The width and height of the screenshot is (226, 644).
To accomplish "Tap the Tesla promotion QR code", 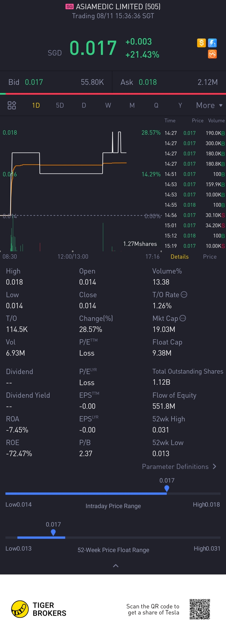I will tap(200, 609).
